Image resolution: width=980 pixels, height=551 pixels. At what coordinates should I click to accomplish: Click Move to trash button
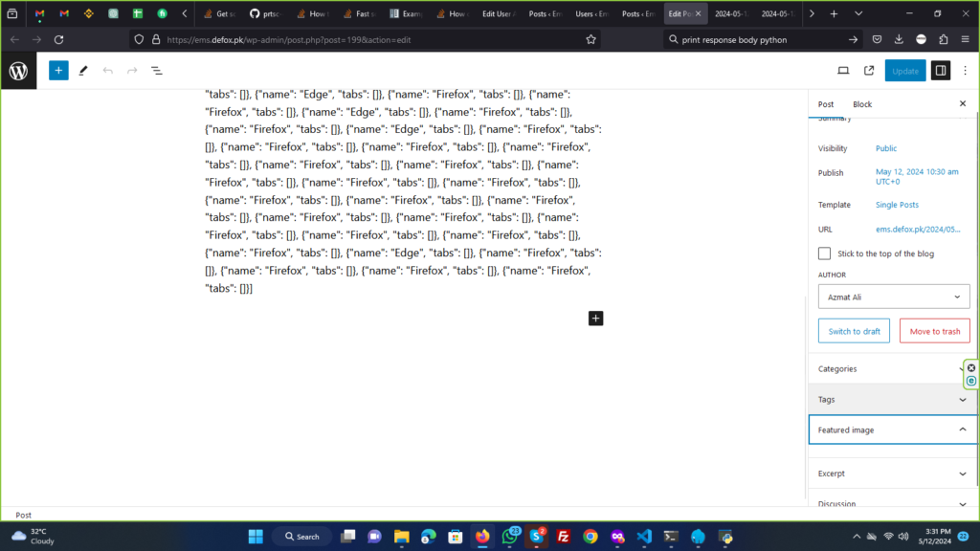(x=934, y=331)
